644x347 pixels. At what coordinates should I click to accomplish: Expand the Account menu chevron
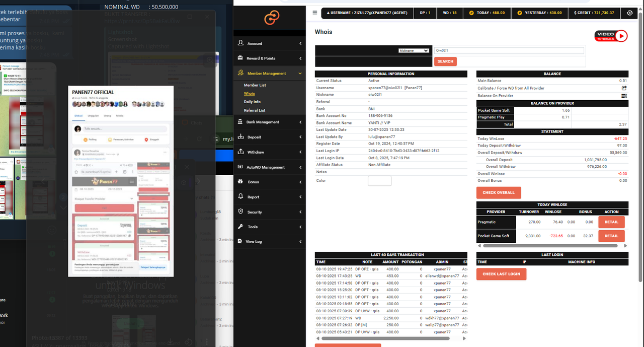[x=300, y=44]
